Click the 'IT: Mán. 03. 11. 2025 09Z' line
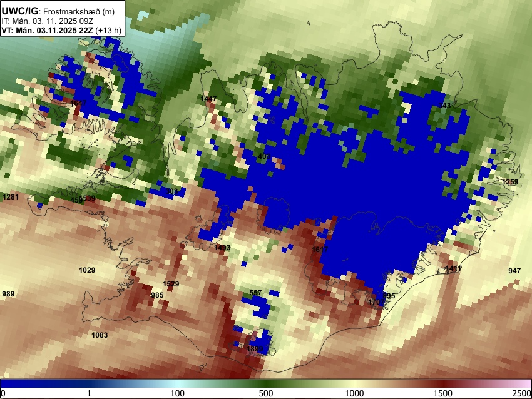Image resolution: width=532 pixels, height=399 pixels. (48, 21)
